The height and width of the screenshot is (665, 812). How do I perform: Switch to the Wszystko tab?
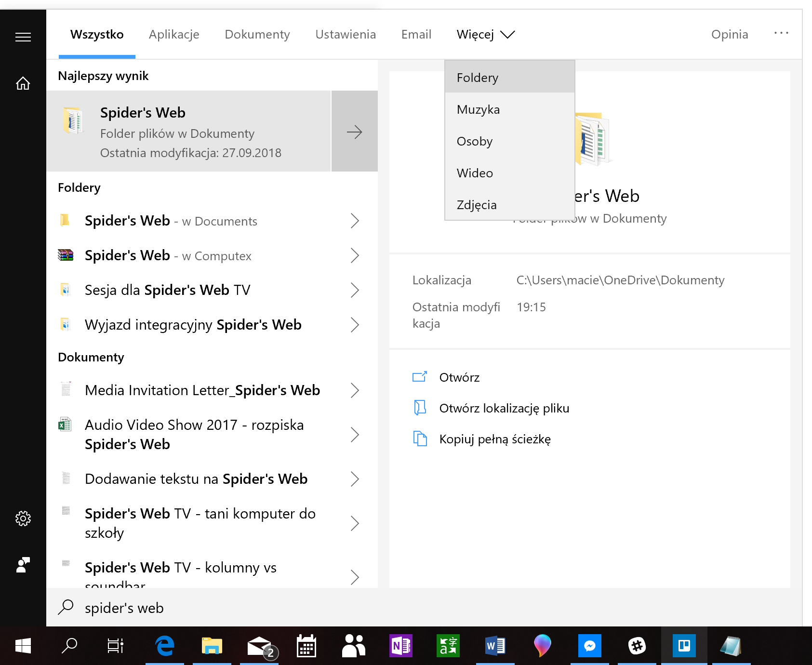pos(97,35)
